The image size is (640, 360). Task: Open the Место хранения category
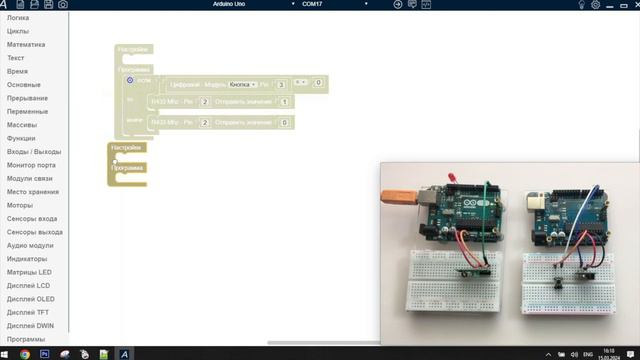coord(33,192)
